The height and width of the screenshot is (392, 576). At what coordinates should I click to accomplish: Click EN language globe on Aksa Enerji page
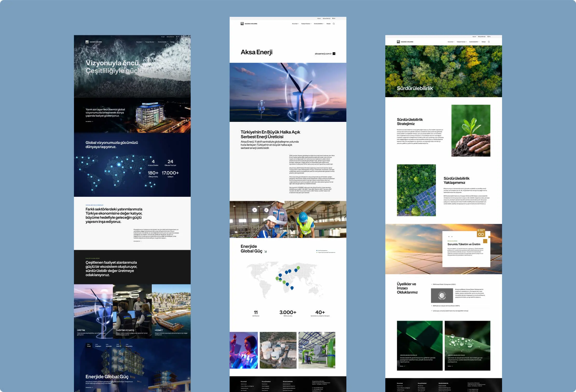[x=334, y=18]
